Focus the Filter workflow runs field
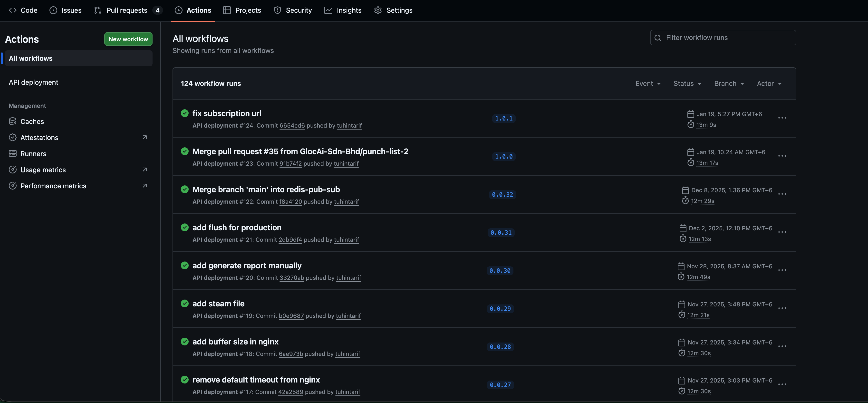 pyautogui.click(x=728, y=38)
